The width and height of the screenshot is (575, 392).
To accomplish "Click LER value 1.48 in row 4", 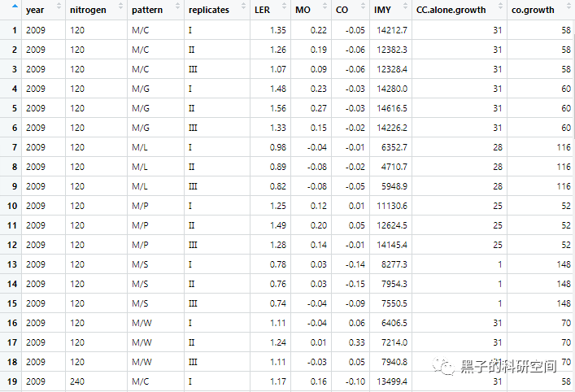I will (278, 89).
